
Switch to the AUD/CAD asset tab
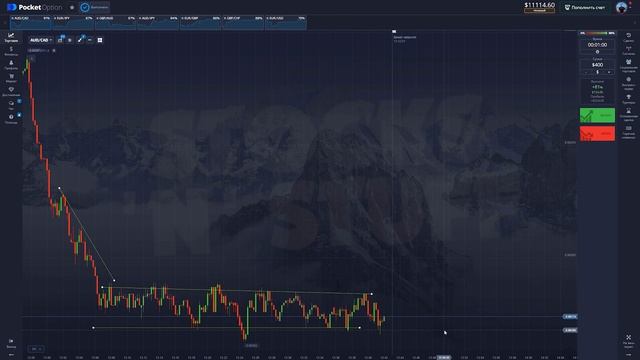[x=31, y=23]
